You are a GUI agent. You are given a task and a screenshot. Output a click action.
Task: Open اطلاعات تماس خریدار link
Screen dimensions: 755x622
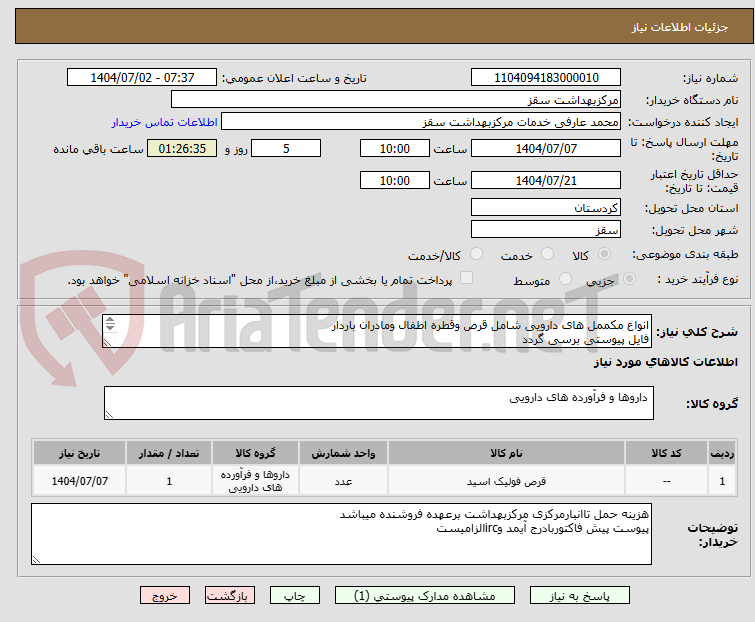pyautogui.click(x=165, y=122)
